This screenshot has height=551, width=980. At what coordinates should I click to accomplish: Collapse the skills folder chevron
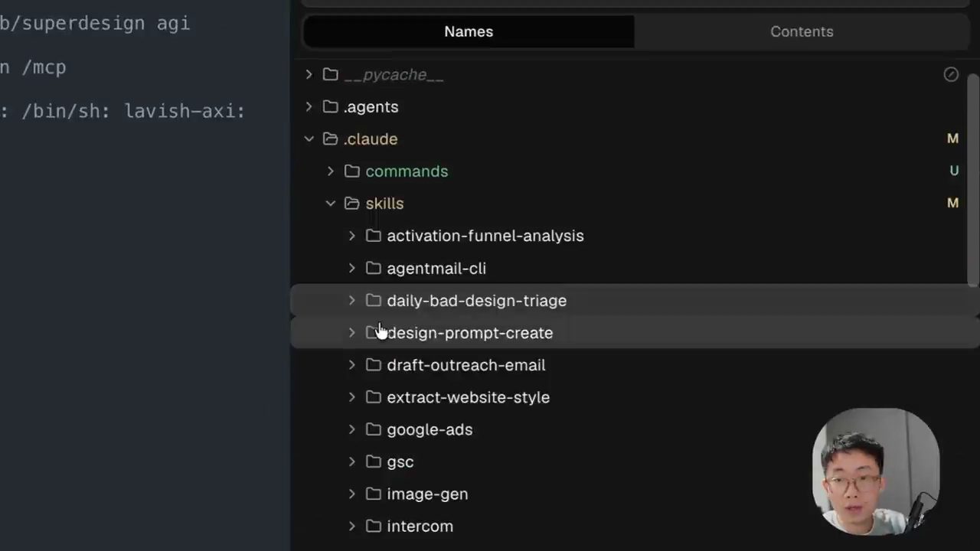(x=330, y=203)
